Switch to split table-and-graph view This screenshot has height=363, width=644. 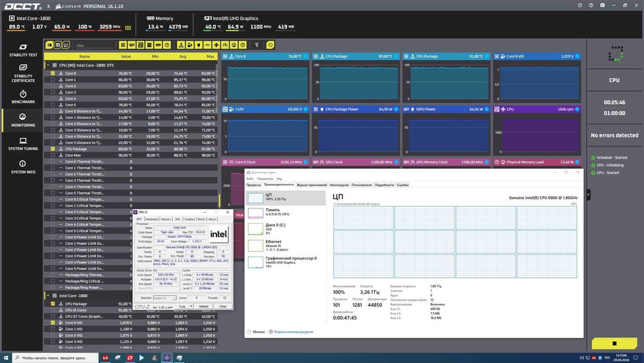click(50, 44)
